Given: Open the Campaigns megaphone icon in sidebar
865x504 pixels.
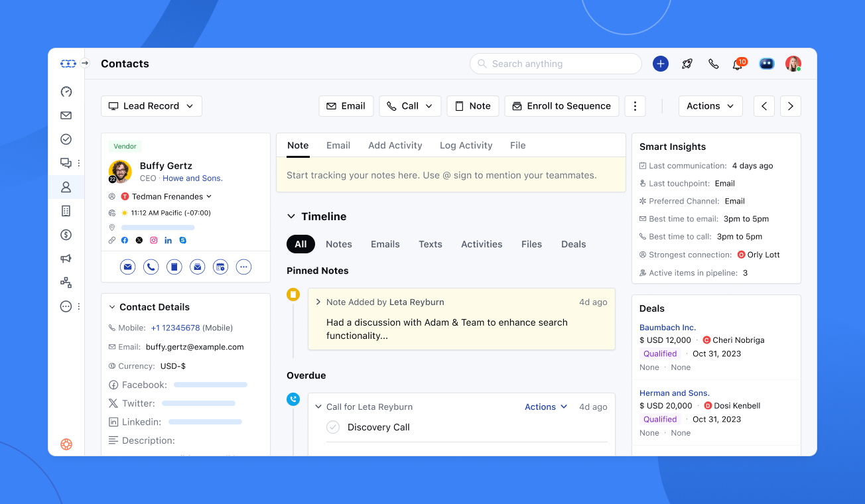Looking at the screenshot, I should point(66,258).
